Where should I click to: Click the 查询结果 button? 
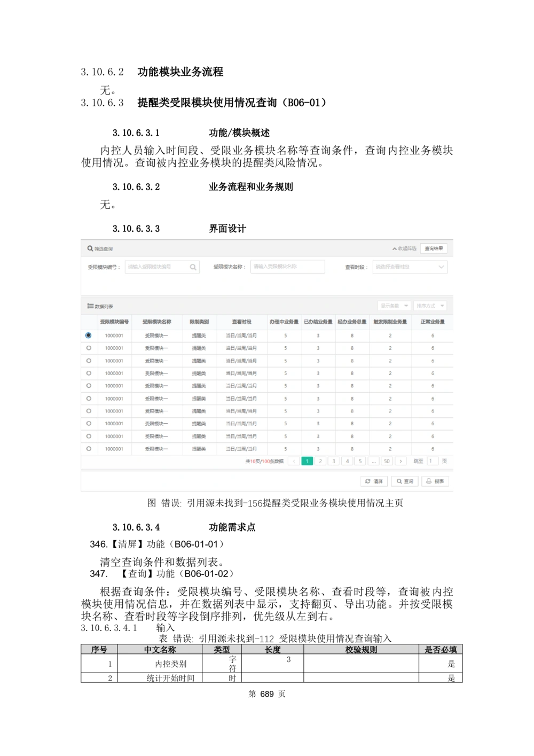[434, 248]
